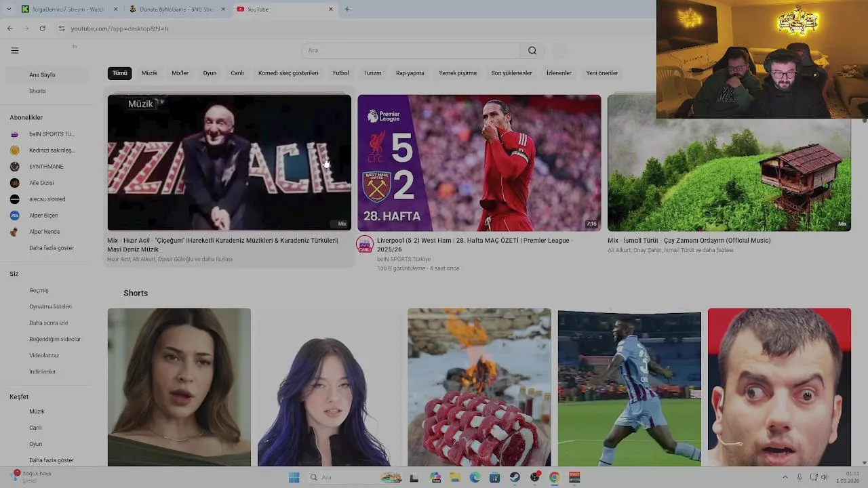Open File Explorer from taskbar
868x488 pixels.
click(454, 478)
